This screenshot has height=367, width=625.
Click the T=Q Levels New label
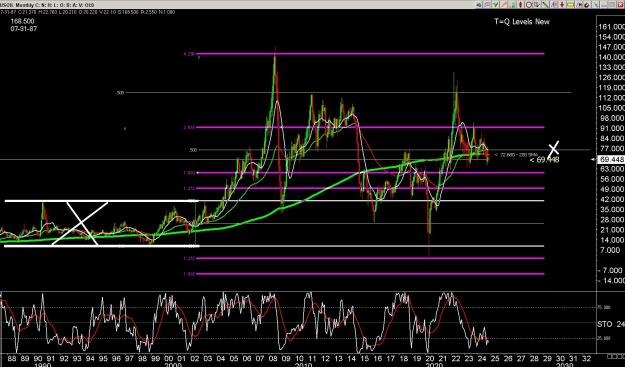tap(522, 22)
